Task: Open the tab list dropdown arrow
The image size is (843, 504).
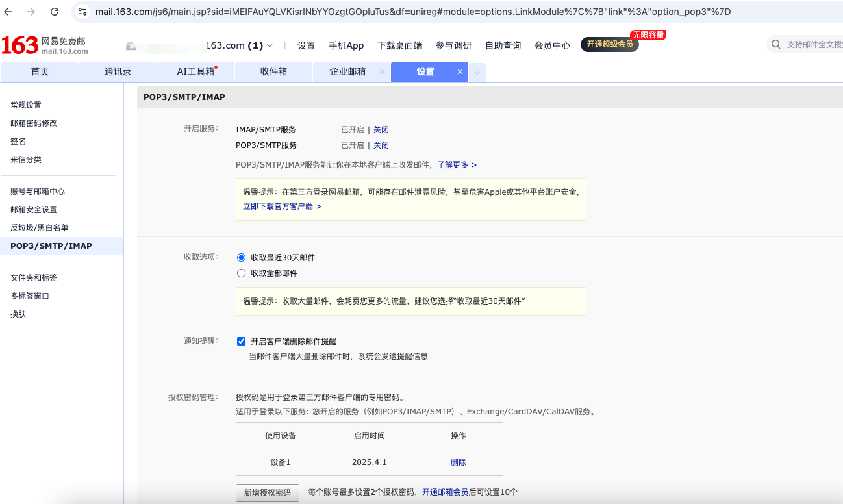Action: 477,73
